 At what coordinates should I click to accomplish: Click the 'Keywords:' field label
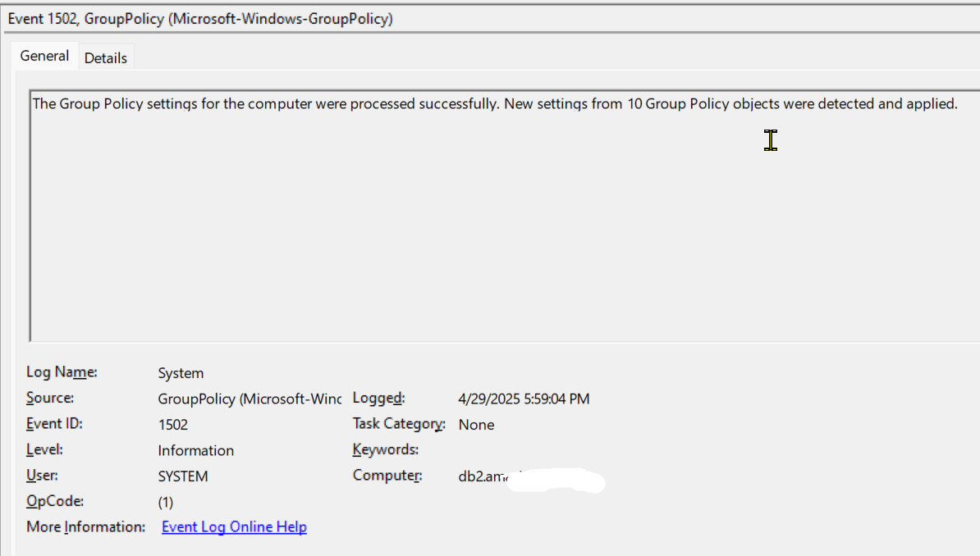(386, 449)
